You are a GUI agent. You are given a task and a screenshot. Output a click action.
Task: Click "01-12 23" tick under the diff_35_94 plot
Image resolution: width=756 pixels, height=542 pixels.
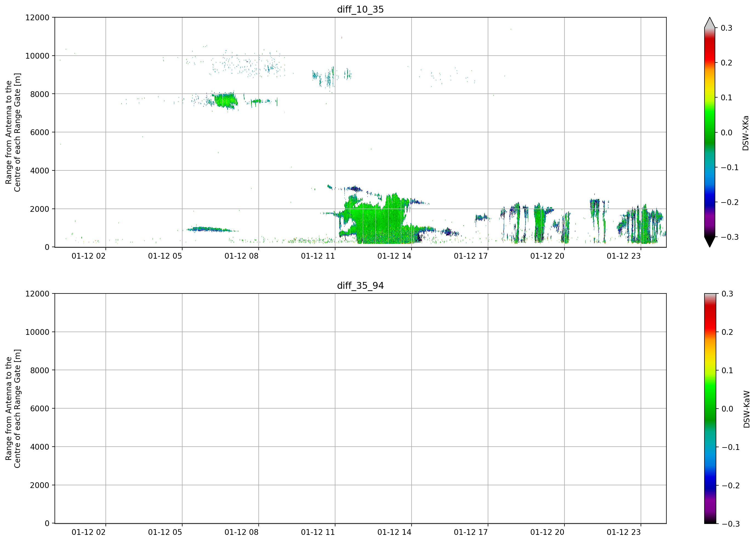tap(624, 532)
